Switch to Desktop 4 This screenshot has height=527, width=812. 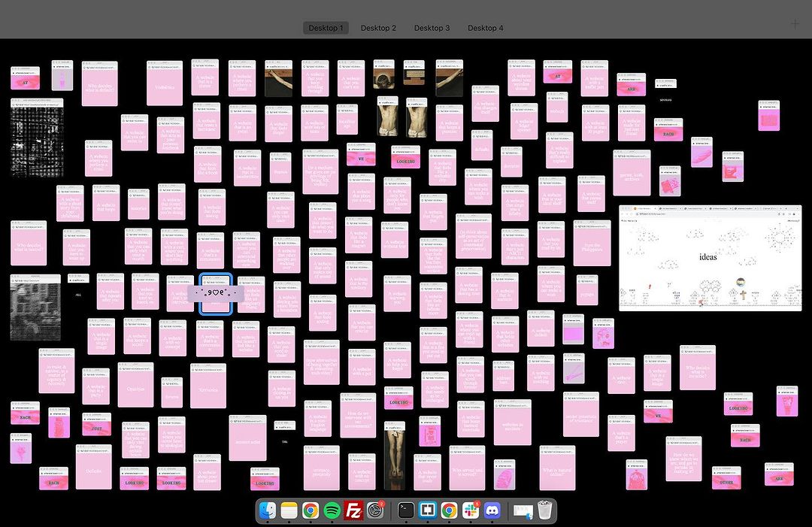(x=485, y=28)
